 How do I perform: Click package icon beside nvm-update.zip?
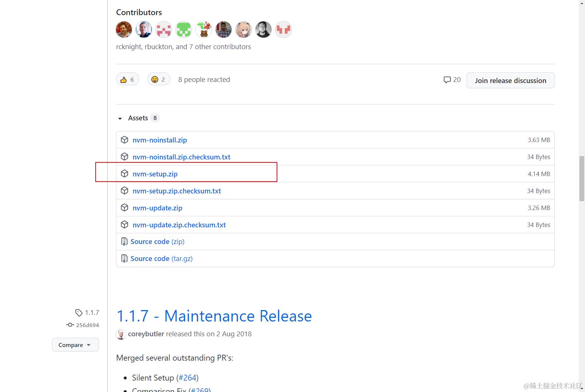click(124, 207)
